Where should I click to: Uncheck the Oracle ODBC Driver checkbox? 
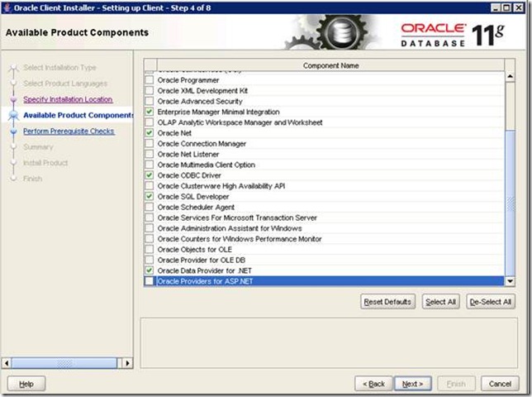pyautogui.click(x=149, y=175)
